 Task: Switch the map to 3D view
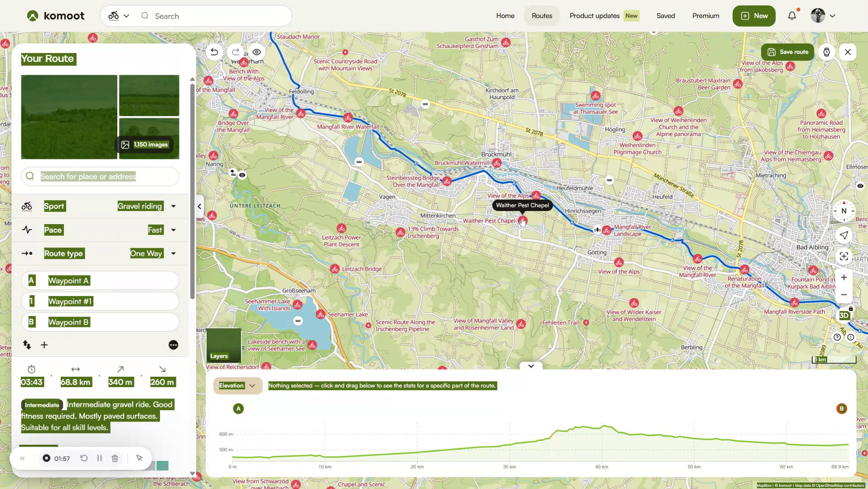844,316
